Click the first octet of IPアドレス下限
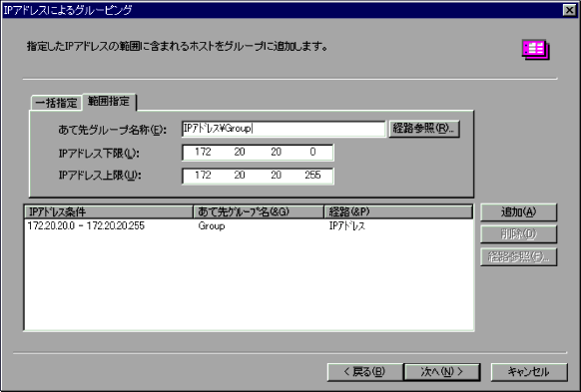This screenshot has width=581, height=392. [203, 153]
